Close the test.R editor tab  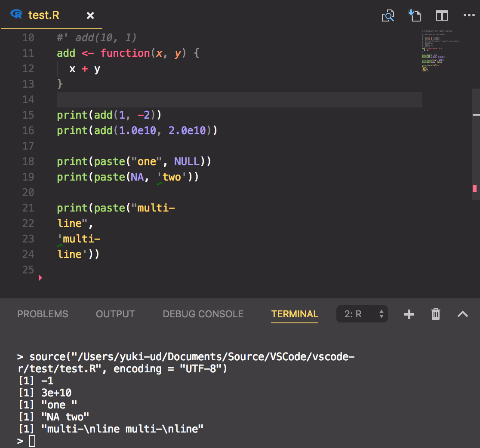coord(90,15)
